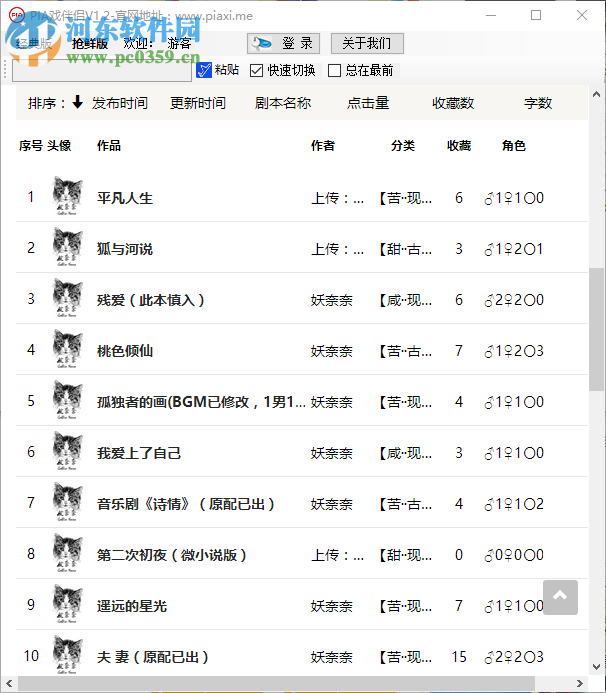The image size is (606, 693).
Task: Open the script 遥远的星光
Action: (x=132, y=606)
